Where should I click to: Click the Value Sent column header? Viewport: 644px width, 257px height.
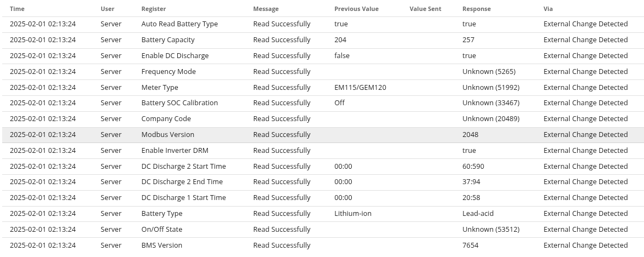426,9
